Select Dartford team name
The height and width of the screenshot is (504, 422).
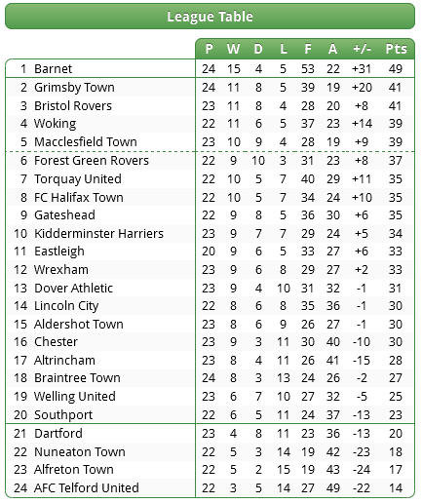[58, 434]
